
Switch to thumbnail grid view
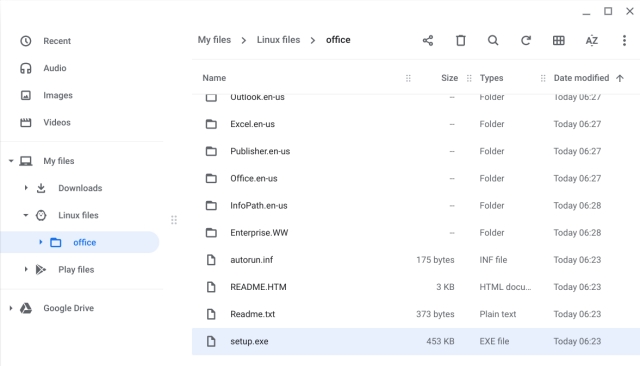tap(558, 40)
